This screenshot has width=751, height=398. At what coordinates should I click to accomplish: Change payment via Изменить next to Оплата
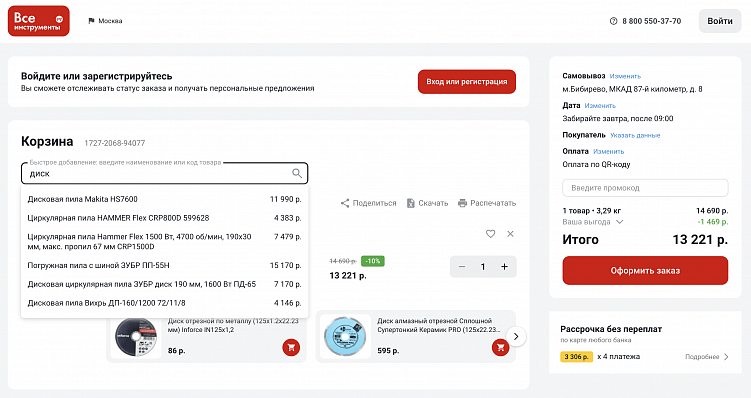click(x=609, y=151)
